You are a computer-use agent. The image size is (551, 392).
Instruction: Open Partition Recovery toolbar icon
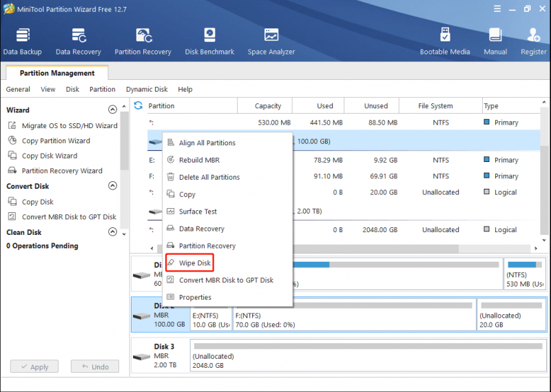tap(143, 41)
